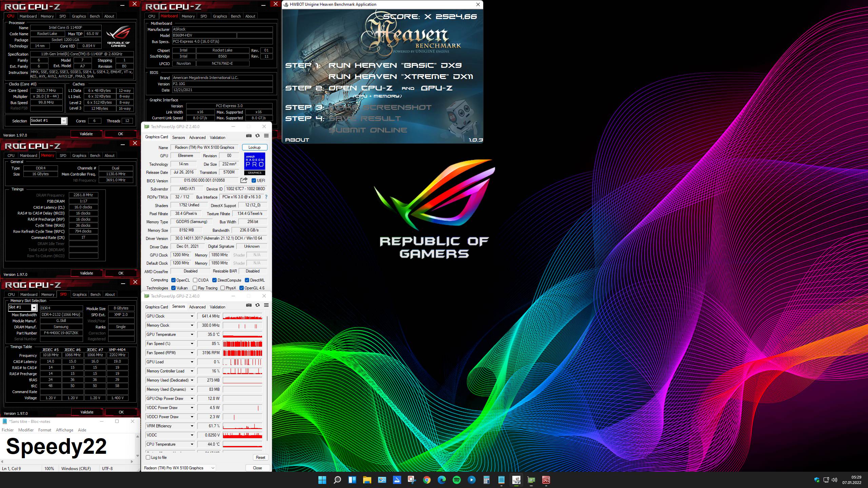This screenshot has width=868, height=488.
Task: Open Snipping Tool from taskbar
Action: pos(412,480)
